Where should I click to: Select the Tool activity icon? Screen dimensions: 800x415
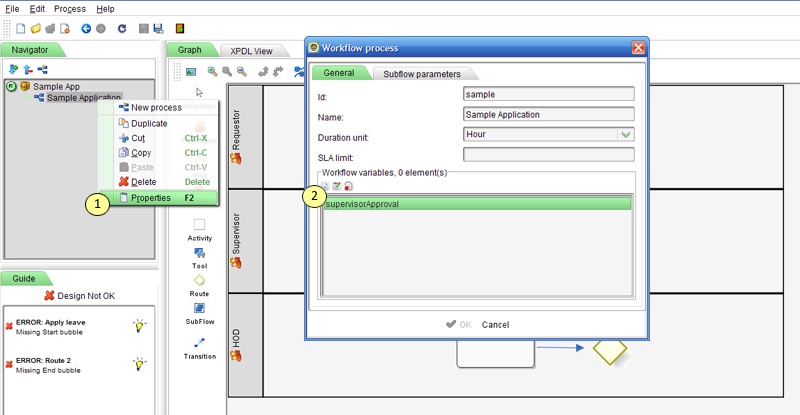point(199,253)
